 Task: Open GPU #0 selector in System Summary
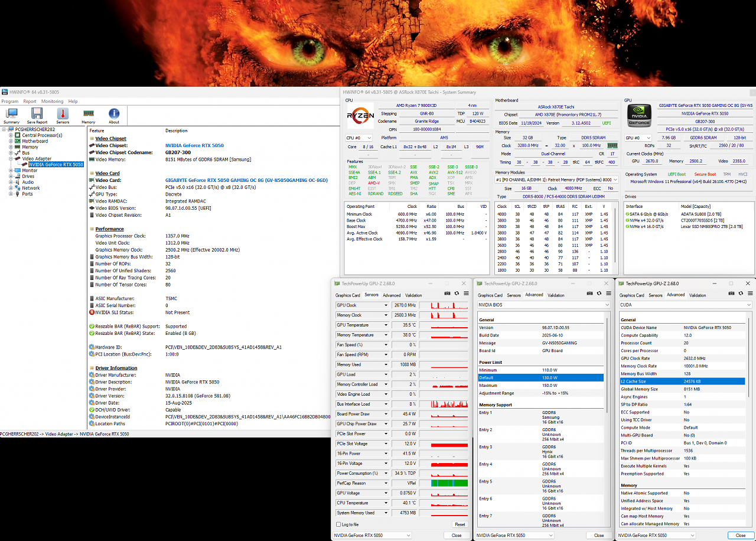tap(638, 138)
